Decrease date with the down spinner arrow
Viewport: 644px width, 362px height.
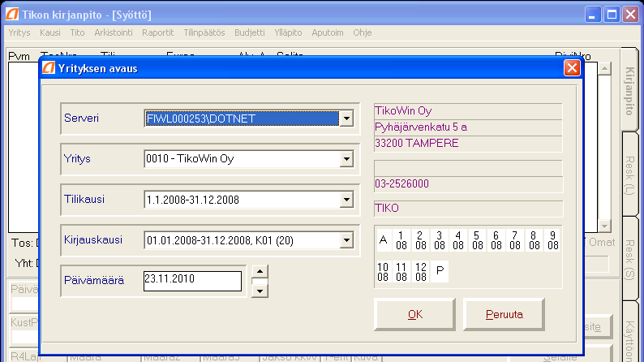tap(260, 291)
